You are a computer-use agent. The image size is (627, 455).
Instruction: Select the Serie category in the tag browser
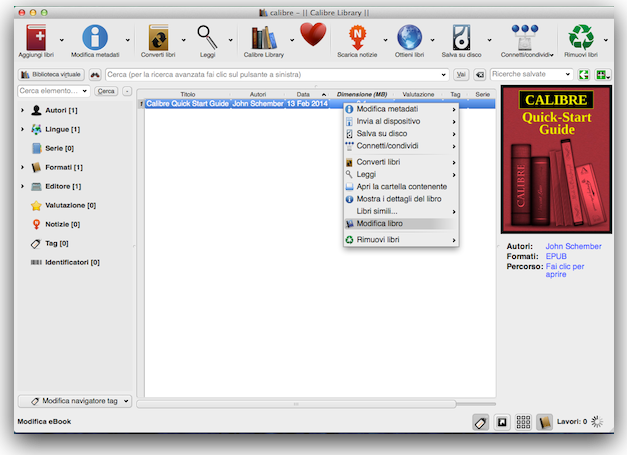[x=59, y=148]
